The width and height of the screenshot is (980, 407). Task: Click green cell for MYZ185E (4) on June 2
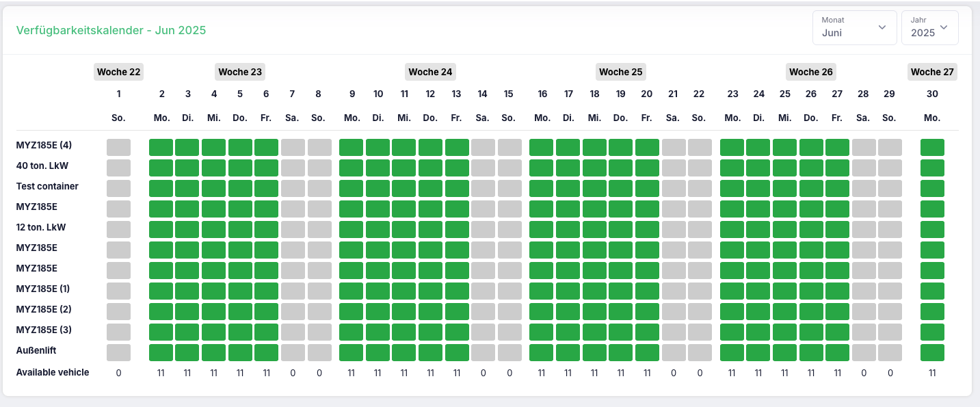(x=161, y=147)
